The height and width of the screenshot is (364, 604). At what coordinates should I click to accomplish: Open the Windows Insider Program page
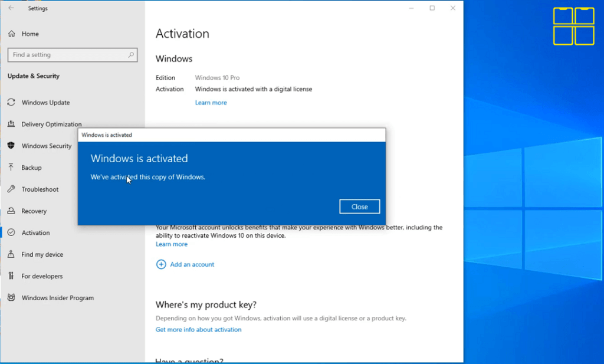(x=57, y=297)
